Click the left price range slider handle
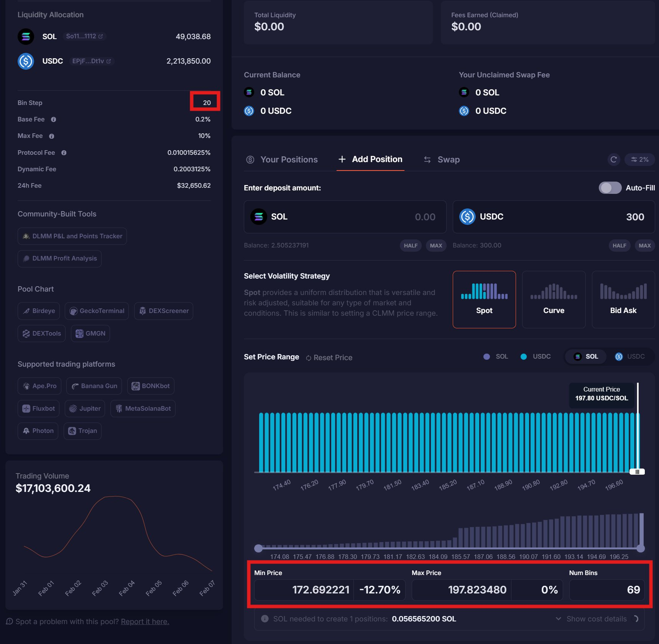Screen dimensions: 659x644 [x=258, y=548]
